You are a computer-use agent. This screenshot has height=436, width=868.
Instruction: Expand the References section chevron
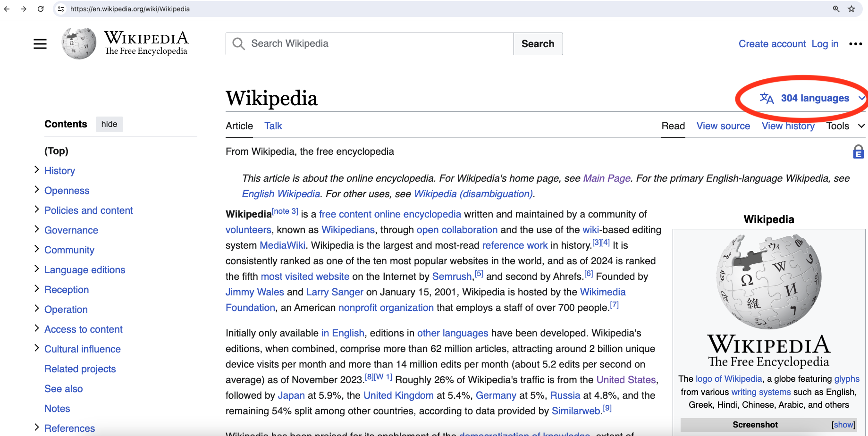click(x=37, y=428)
